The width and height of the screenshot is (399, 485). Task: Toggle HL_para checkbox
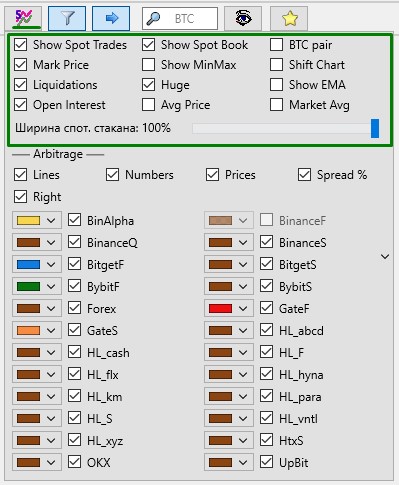click(x=266, y=396)
